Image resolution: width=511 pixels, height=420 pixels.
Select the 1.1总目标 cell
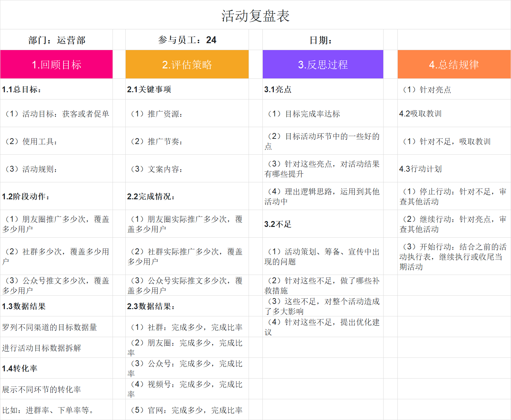pos(57,89)
